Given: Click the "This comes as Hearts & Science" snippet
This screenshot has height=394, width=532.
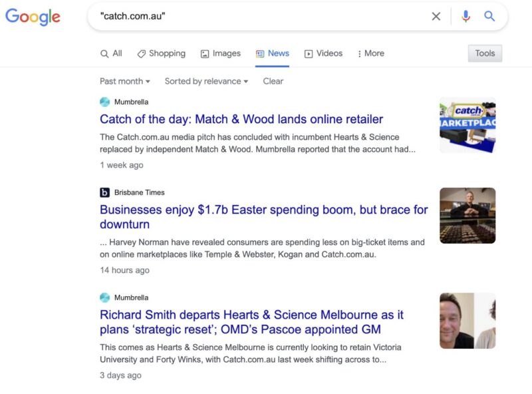Looking at the screenshot, I should [251, 353].
